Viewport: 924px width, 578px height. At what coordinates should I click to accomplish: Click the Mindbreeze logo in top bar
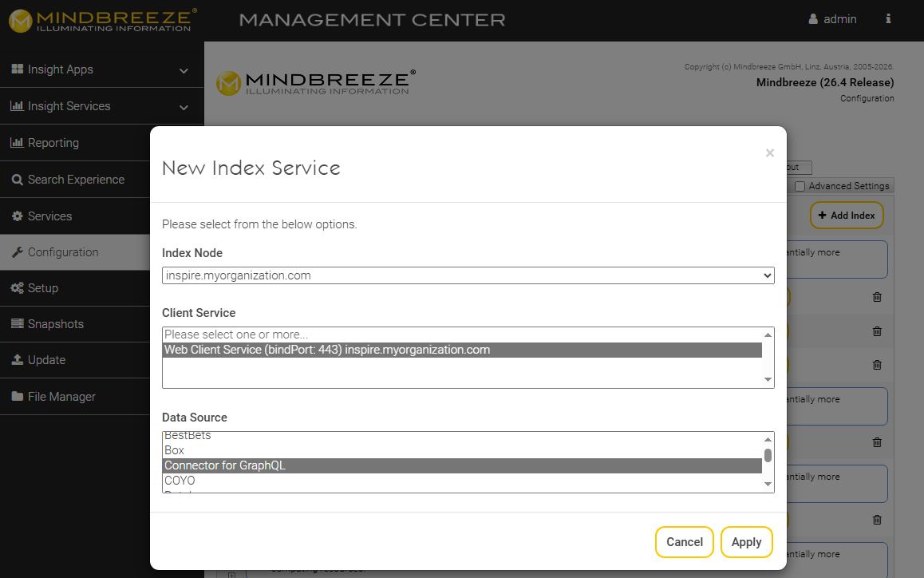103,20
